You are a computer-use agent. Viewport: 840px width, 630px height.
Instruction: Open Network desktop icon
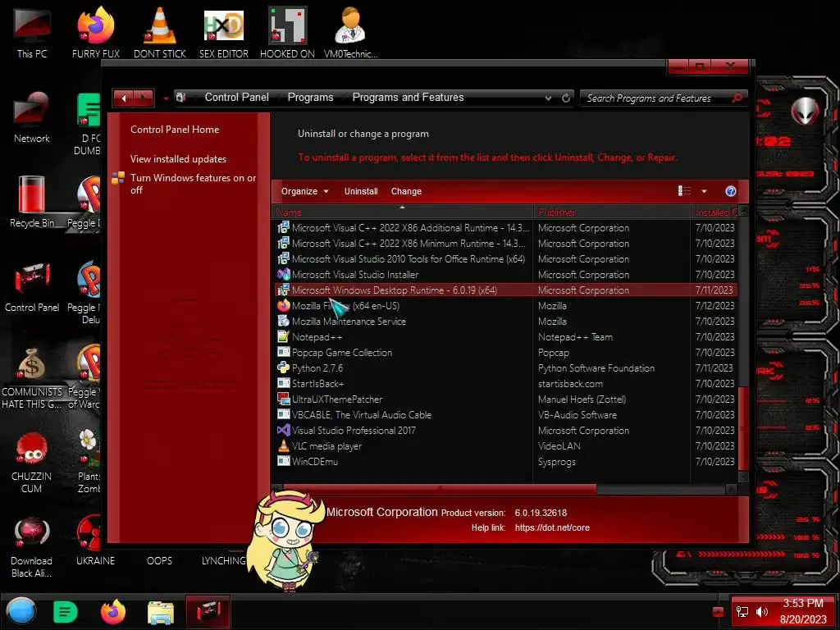32,116
